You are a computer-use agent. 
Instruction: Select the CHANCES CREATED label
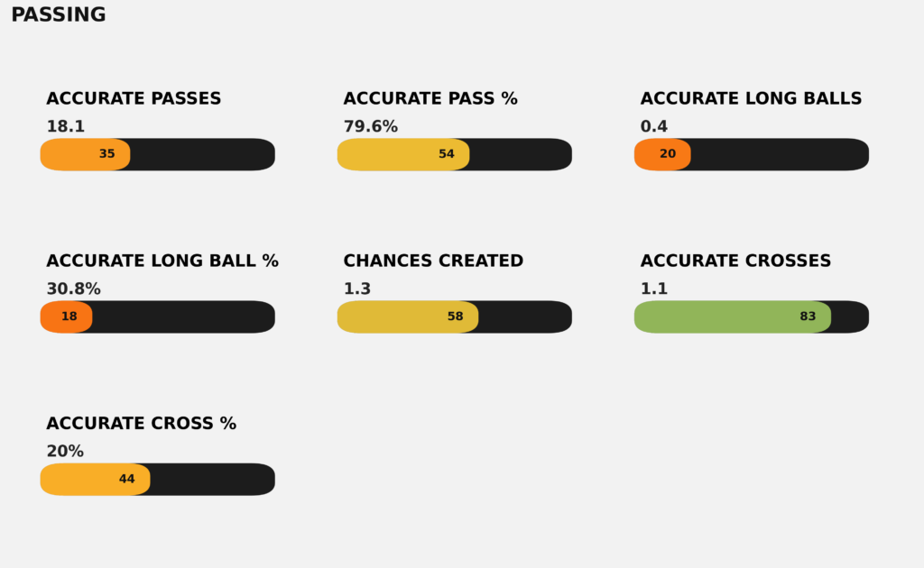[x=433, y=261]
